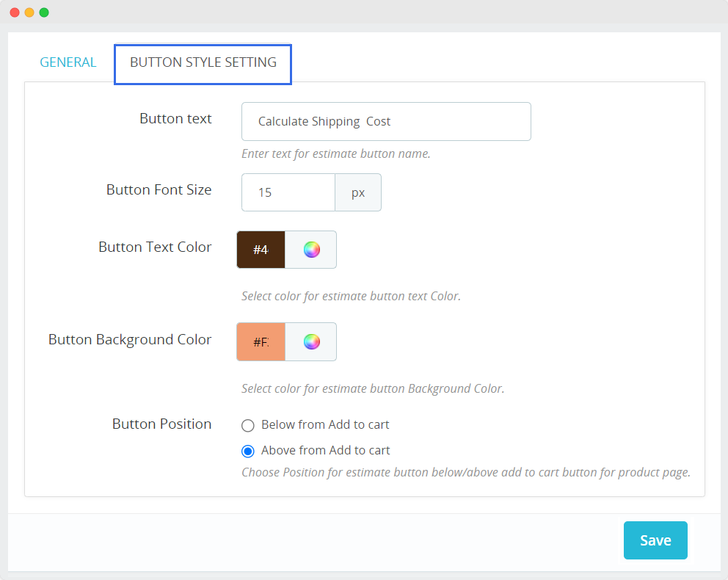Click the Button Font Size input field
The height and width of the screenshot is (580, 728).
(x=288, y=192)
